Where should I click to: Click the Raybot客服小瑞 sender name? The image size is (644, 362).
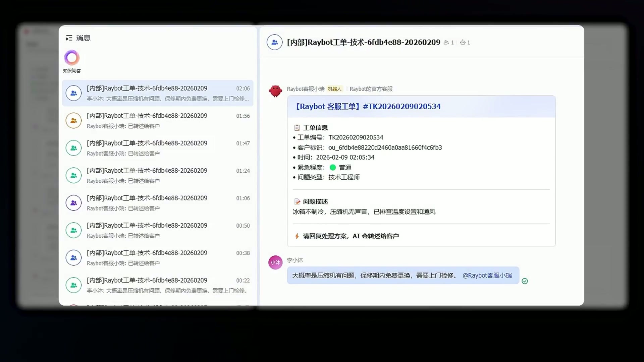[x=306, y=89]
